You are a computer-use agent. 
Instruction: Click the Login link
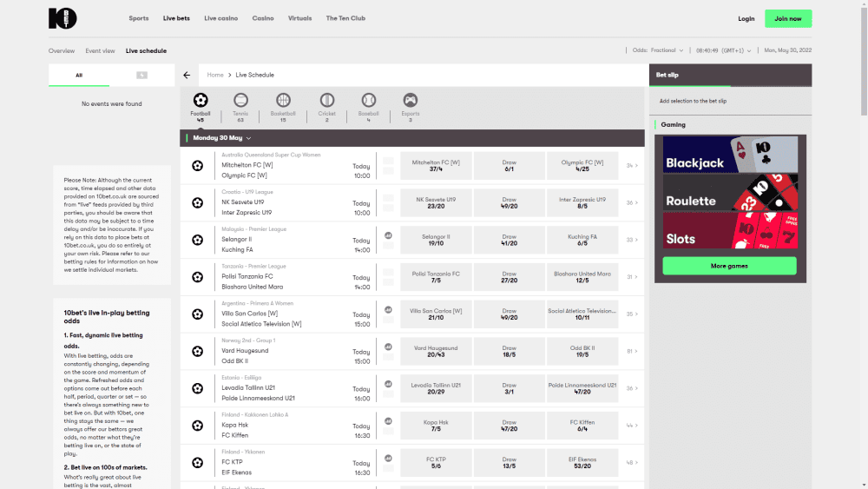746,19
